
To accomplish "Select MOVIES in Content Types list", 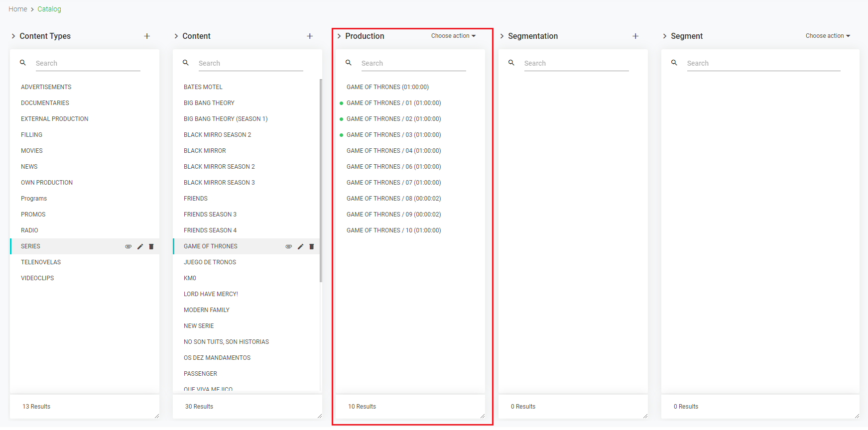I will [32, 151].
